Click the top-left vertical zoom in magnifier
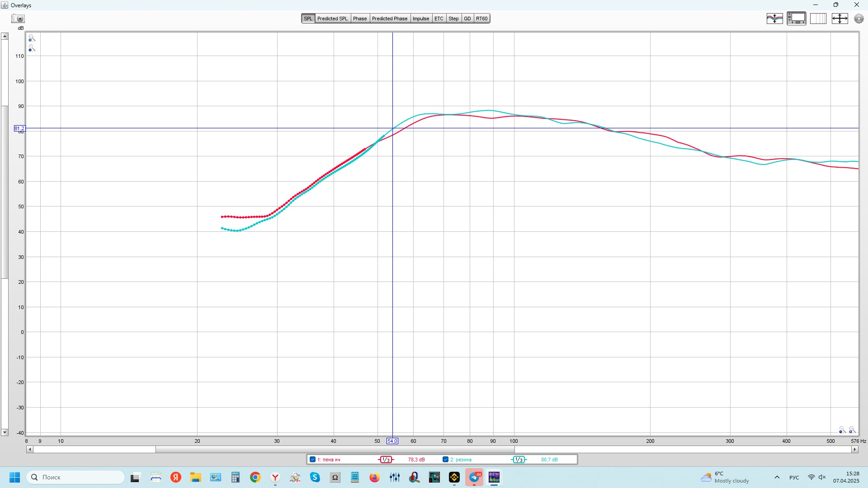 pyautogui.click(x=32, y=38)
